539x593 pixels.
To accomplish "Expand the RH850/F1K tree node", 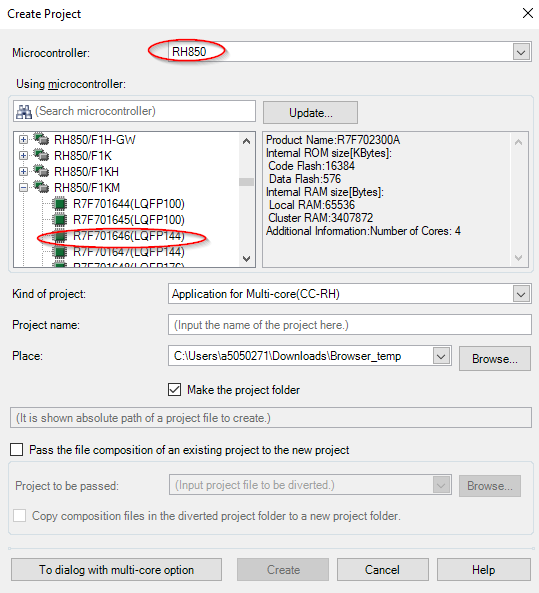I will [x=23, y=155].
